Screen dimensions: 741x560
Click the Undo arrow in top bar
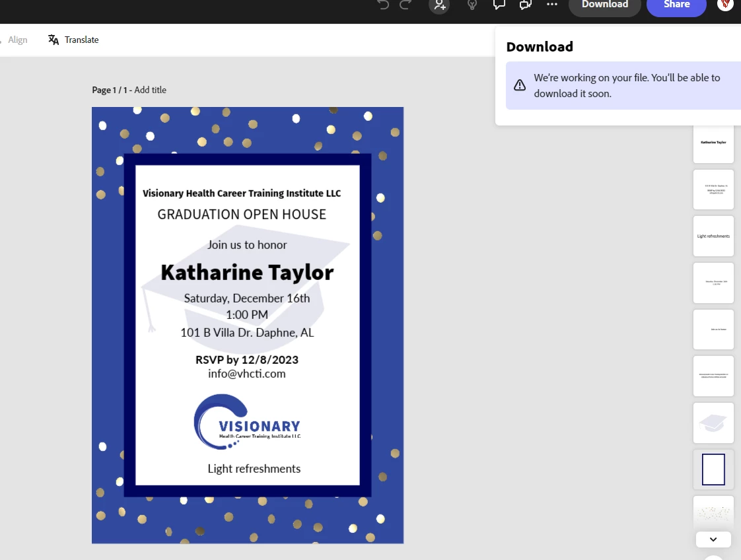point(383,5)
